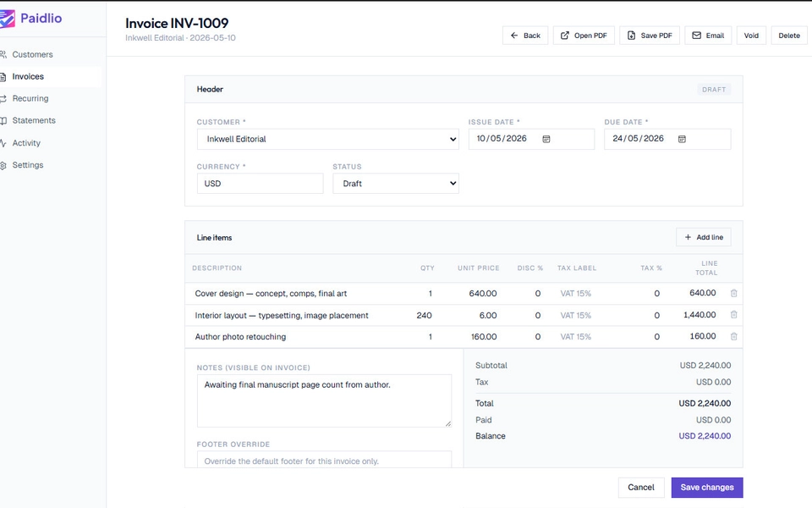Edit the Issue Date field
The width and height of the screenshot is (812, 508).
pyautogui.click(x=531, y=139)
